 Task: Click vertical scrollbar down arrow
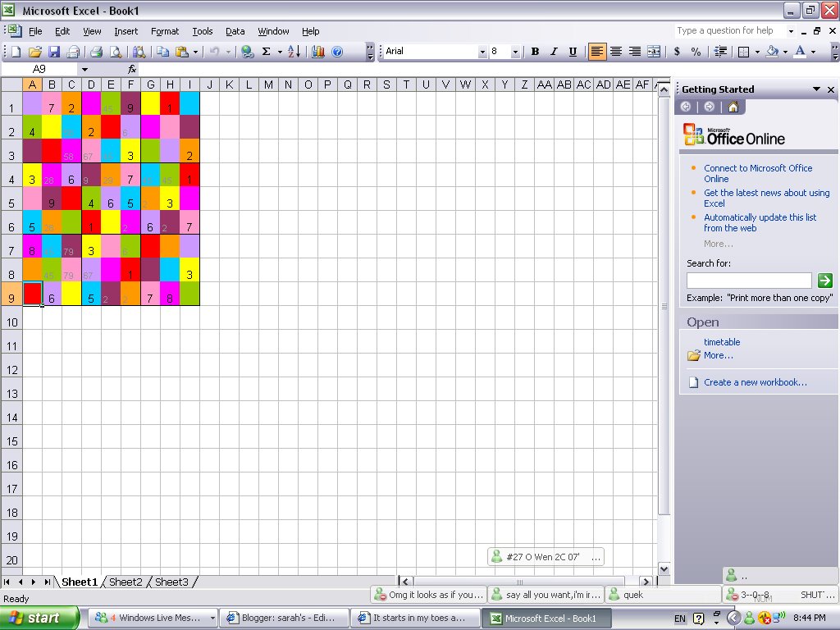(x=664, y=569)
